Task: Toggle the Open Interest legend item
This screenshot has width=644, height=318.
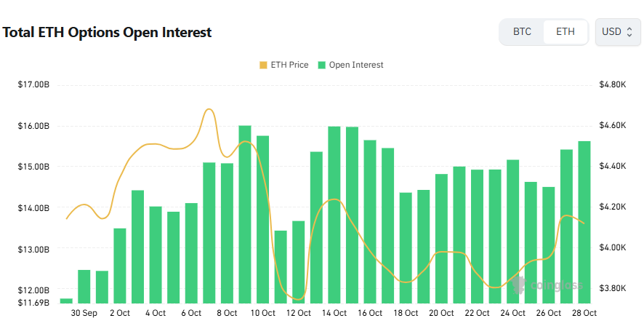Action: tap(350, 65)
